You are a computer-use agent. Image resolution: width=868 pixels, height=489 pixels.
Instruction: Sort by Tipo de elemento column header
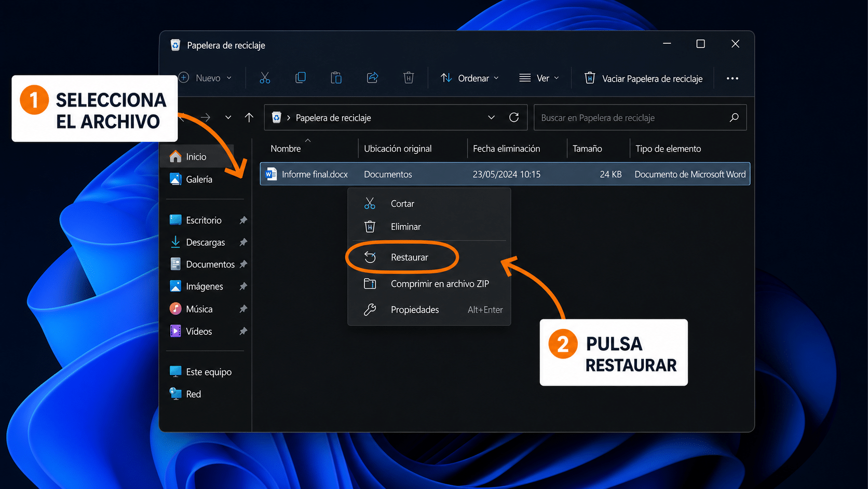(x=668, y=149)
